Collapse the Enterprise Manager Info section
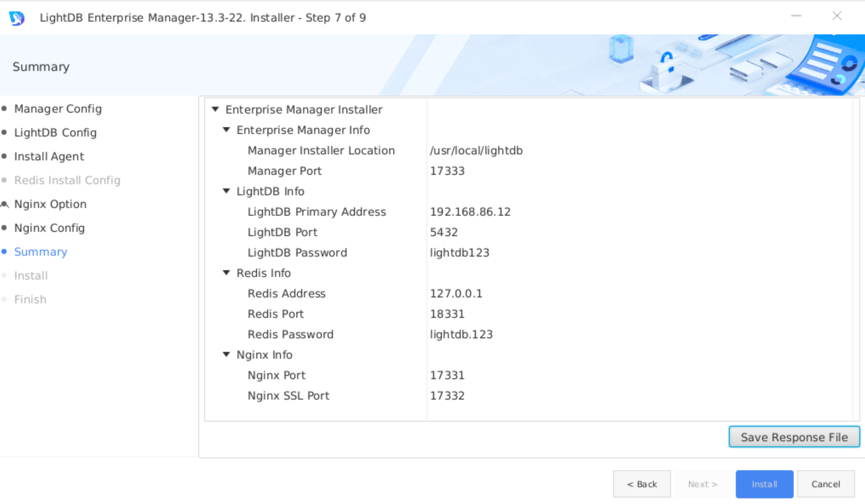The width and height of the screenshot is (865, 504). tap(226, 129)
